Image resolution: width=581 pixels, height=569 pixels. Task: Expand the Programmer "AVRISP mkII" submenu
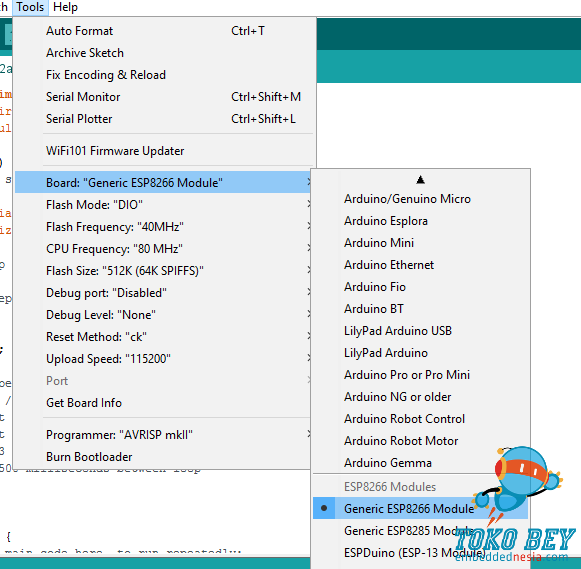[x=163, y=435]
